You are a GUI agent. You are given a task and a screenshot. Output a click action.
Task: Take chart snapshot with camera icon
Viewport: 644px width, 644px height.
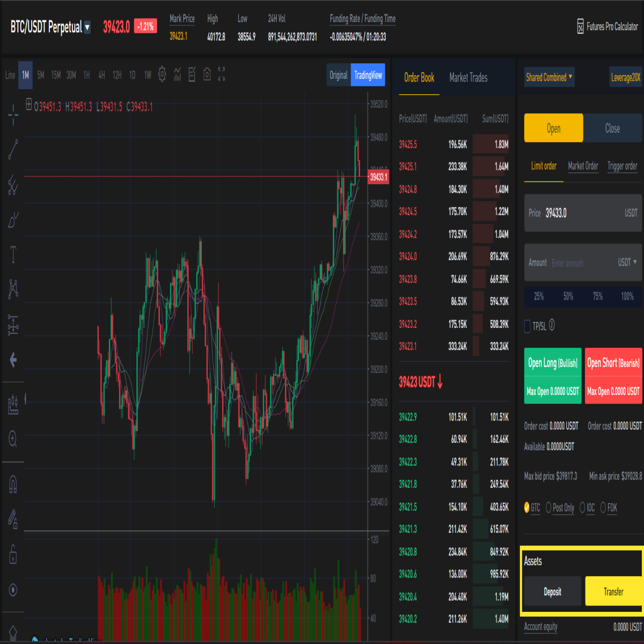coord(207,75)
